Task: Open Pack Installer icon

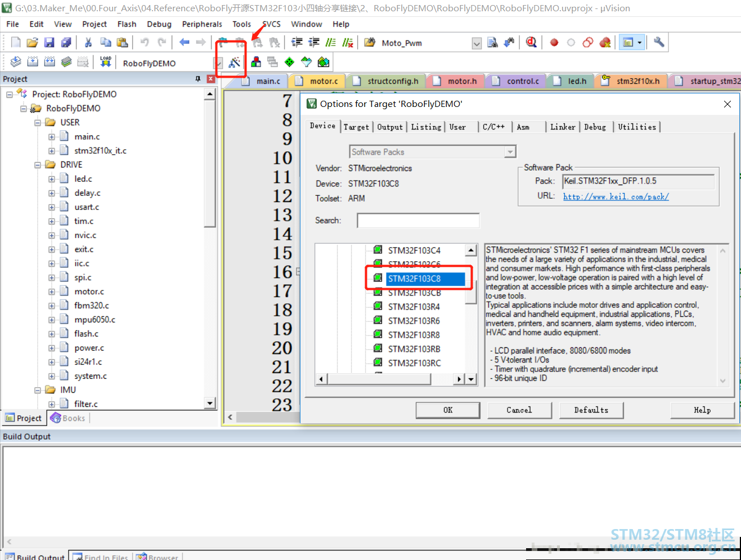Action: [324, 62]
